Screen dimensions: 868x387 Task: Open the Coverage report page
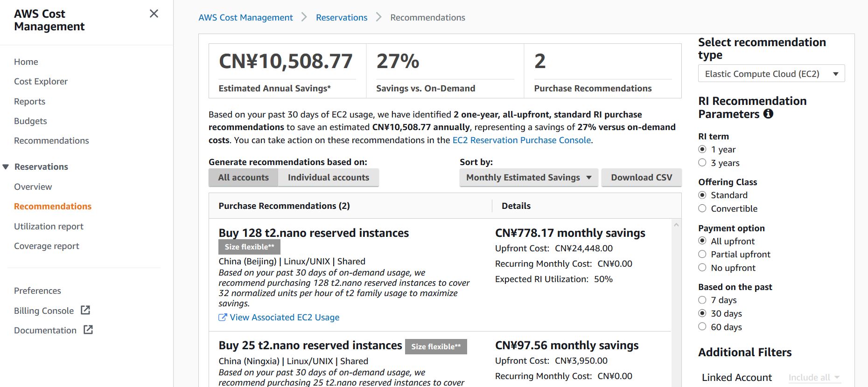[x=47, y=246]
